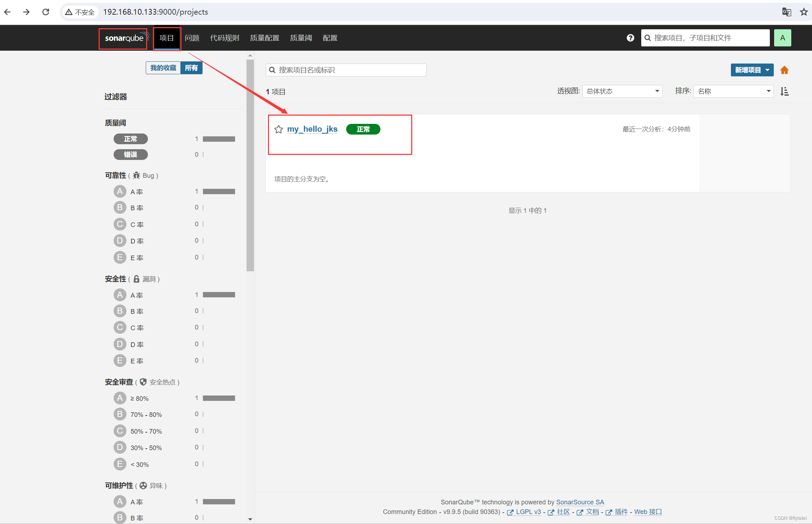Open the Google Translate icon in address bar
Image resolution: width=812 pixels, height=524 pixels.
786,12
